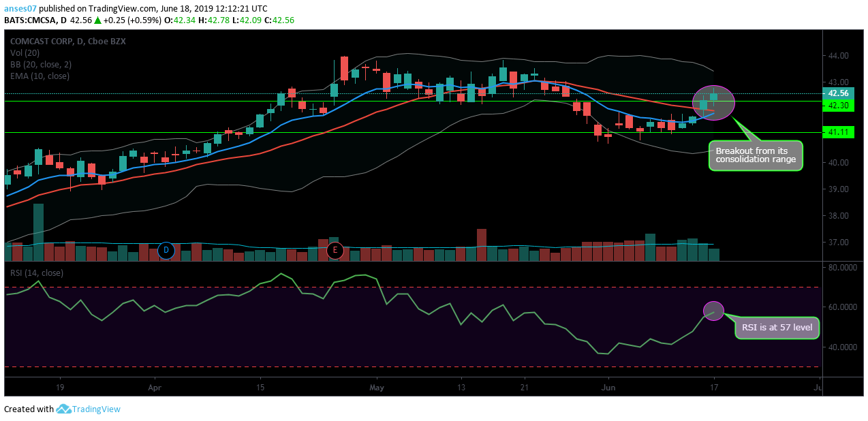This screenshot has width=868, height=421.
Task: Click the COMCAST CORP, D, Cboe BZX title
Action: point(67,41)
